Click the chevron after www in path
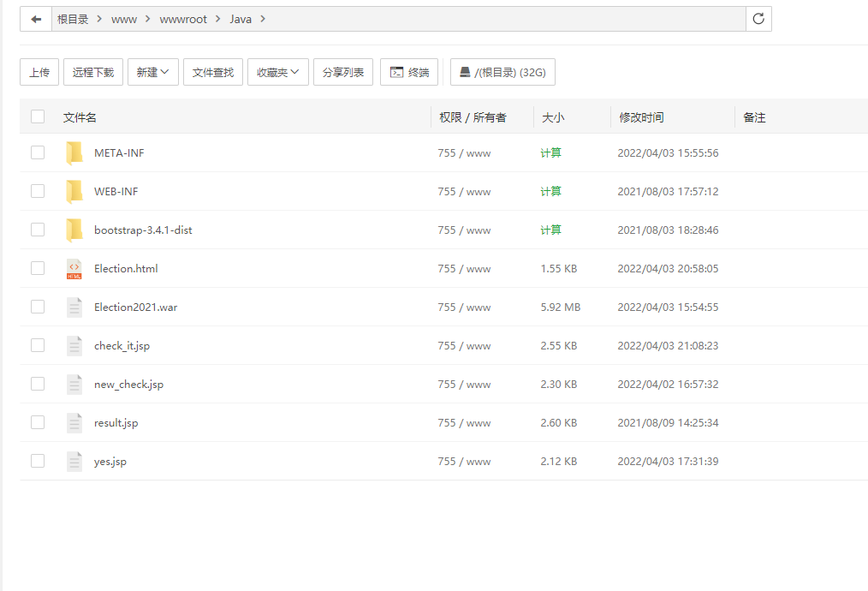The width and height of the screenshot is (868, 591). pyautogui.click(x=148, y=19)
